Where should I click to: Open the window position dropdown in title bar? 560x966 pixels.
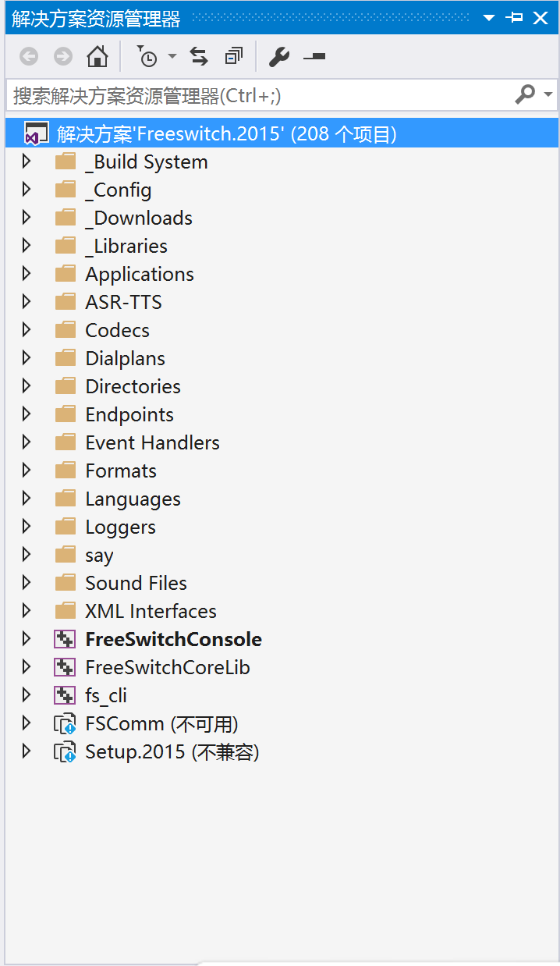click(x=489, y=17)
